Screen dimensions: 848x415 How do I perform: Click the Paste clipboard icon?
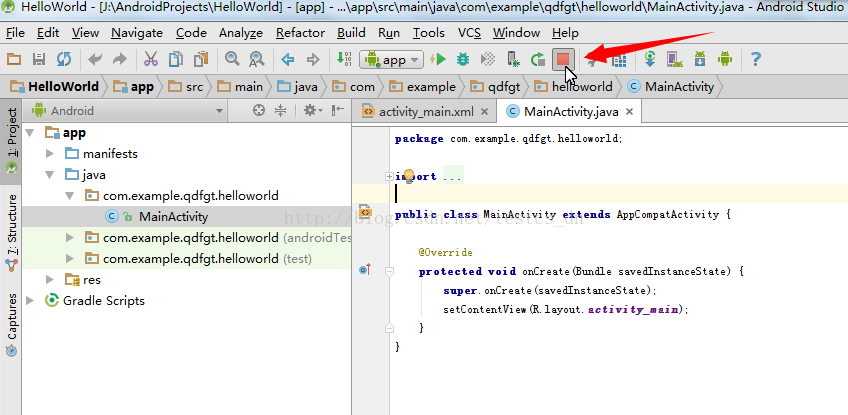201,60
